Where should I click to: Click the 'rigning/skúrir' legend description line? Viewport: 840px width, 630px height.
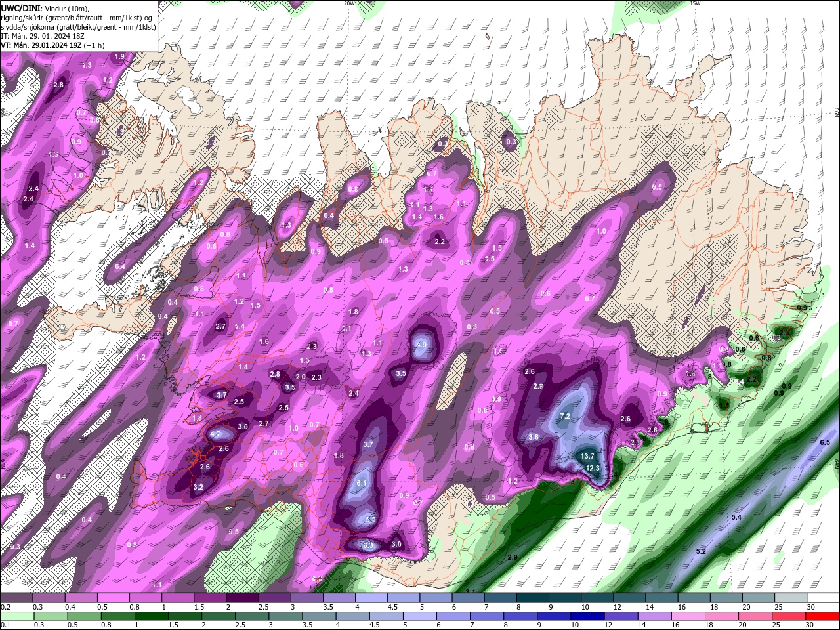(x=76, y=17)
